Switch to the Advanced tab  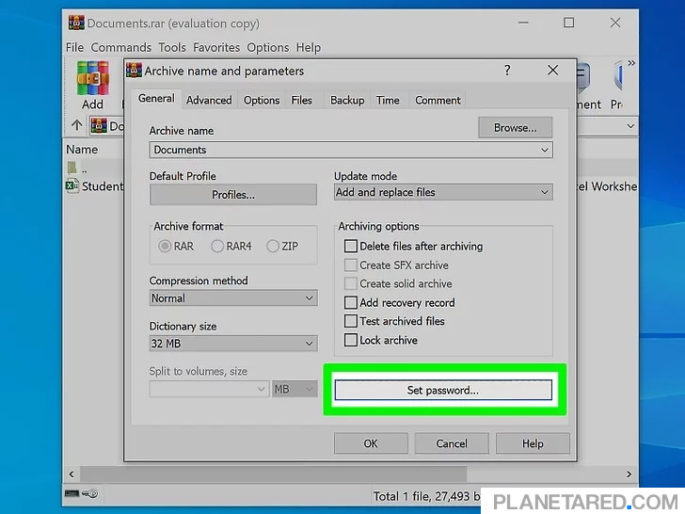[x=208, y=100]
